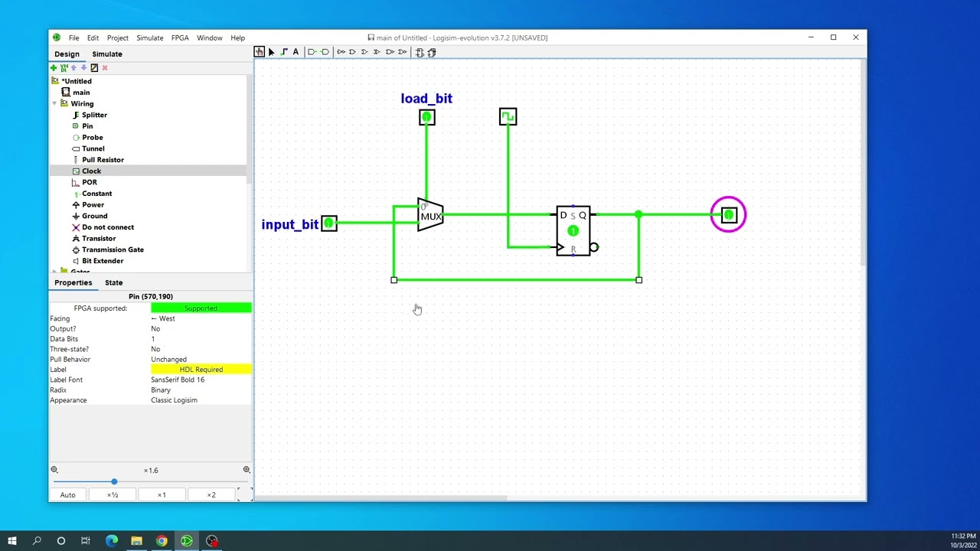
Task: Select the Text tool (A)
Action: click(296, 52)
